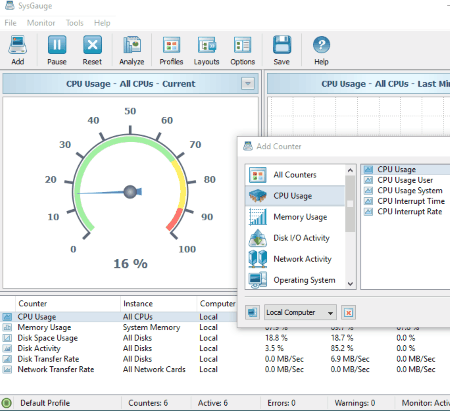This screenshot has height=411, width=450.
Task: Open the Analyze tool
Action: 132,50
